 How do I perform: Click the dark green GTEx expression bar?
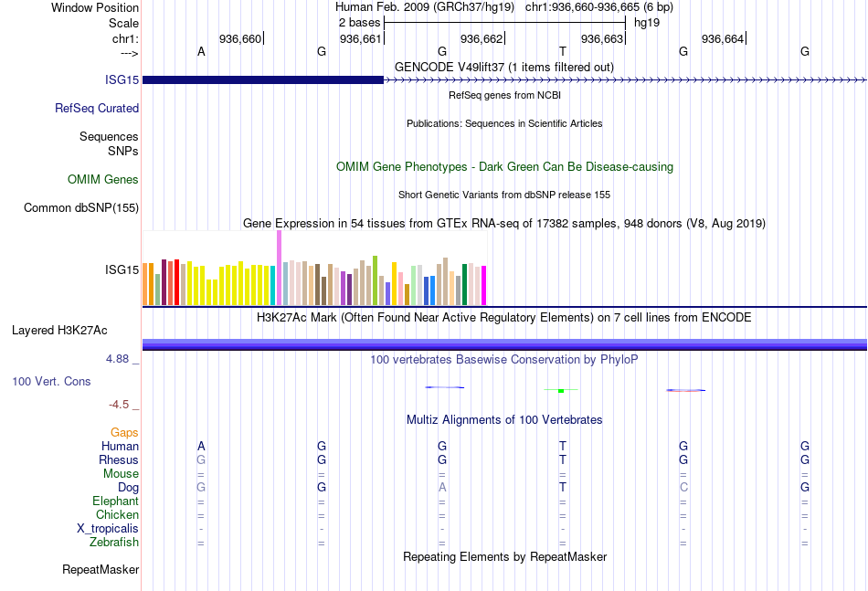464,284
